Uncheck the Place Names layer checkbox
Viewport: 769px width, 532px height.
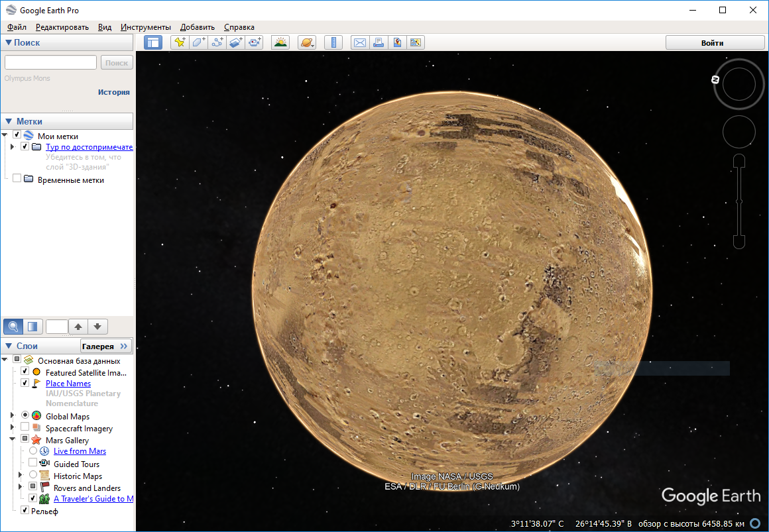click(25, 382)
